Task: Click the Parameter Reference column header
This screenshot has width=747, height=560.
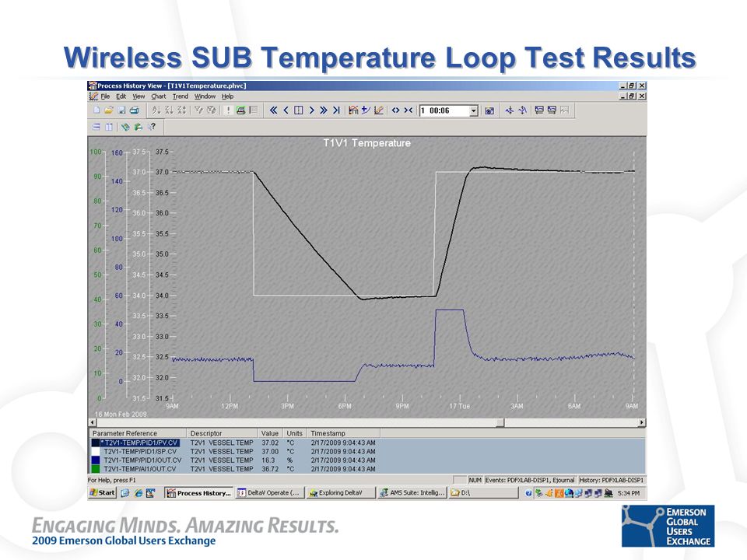Action: coord(138,433)
